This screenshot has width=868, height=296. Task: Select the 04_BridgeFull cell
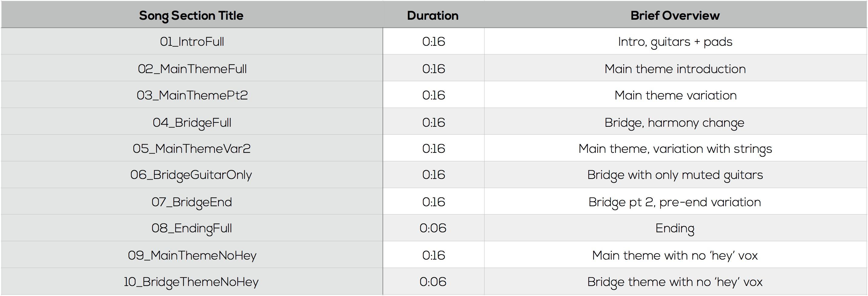pyautogui.click(x=192, y=122)
